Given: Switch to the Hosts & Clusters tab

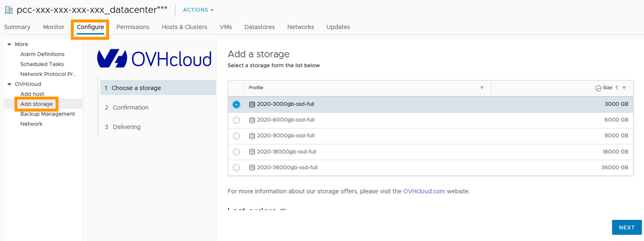Looking at the screenshot, I should (x=184, y=27).
